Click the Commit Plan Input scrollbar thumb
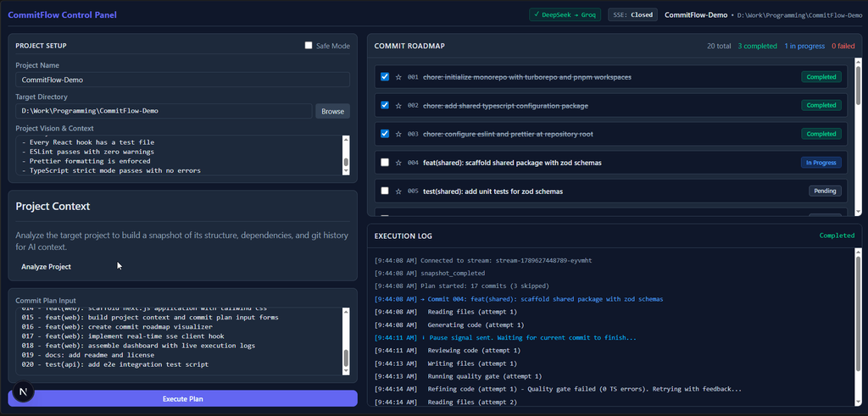This screenshot has width=868, height=416. point(346,358)
